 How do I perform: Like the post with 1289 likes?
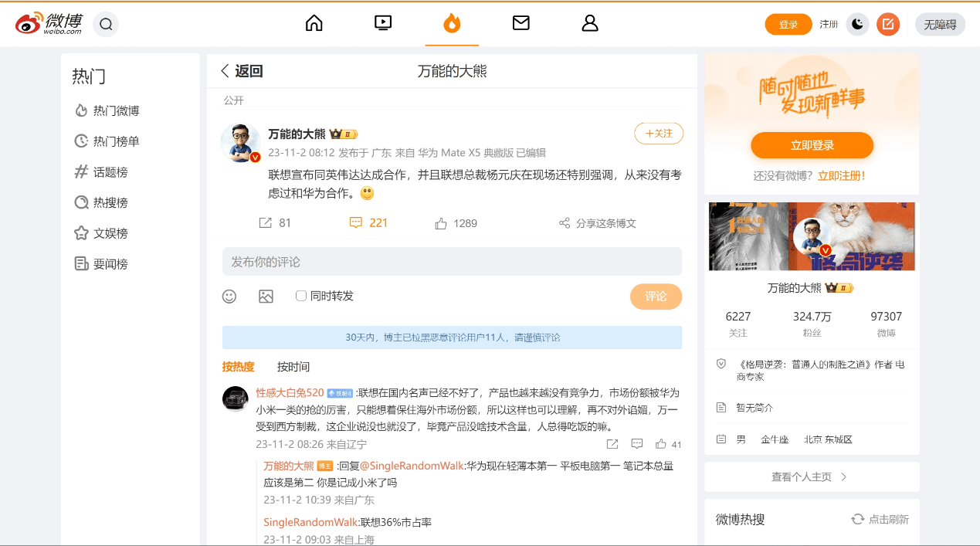point(441,223)
